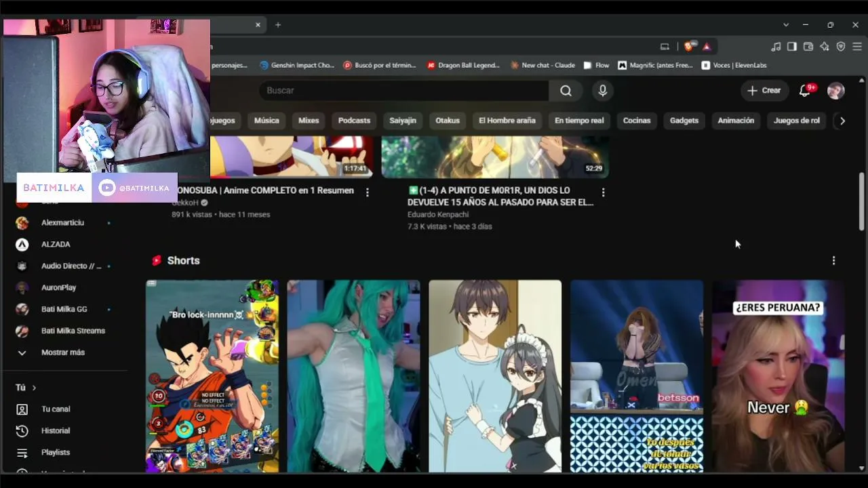
Task: Select the Cocinas filter chip
Action: [637, 121]
